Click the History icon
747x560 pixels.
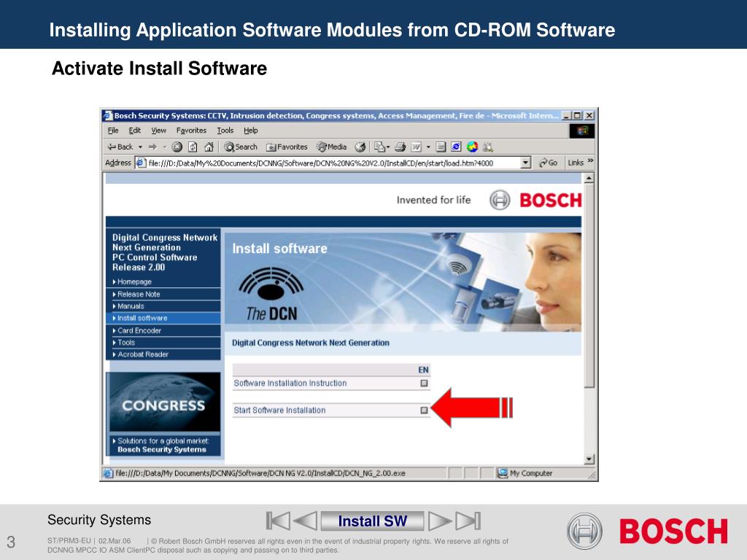(360, 147)
